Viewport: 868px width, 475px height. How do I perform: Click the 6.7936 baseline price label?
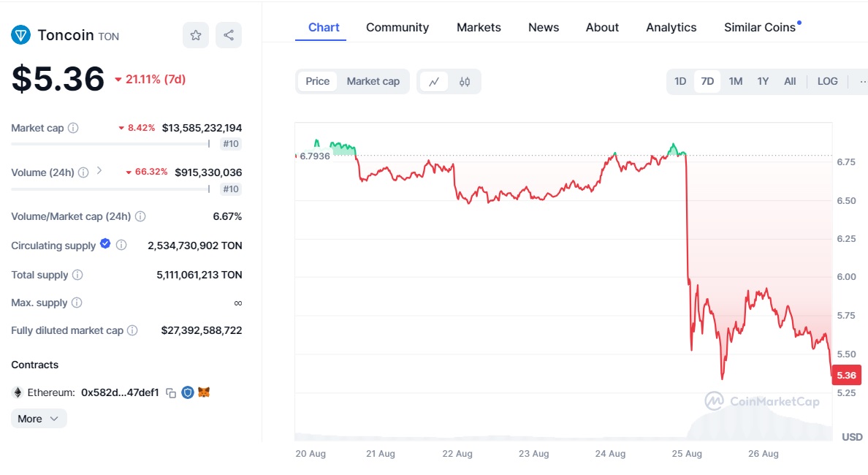coord(314,156)
